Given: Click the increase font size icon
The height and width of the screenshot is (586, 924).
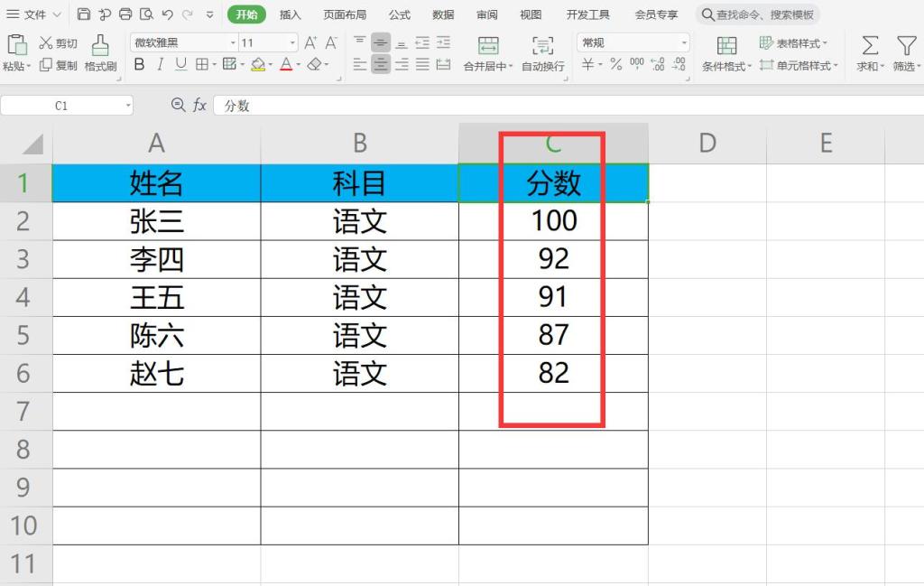Looking at the screenshot, I should click(x=310, y=43).
